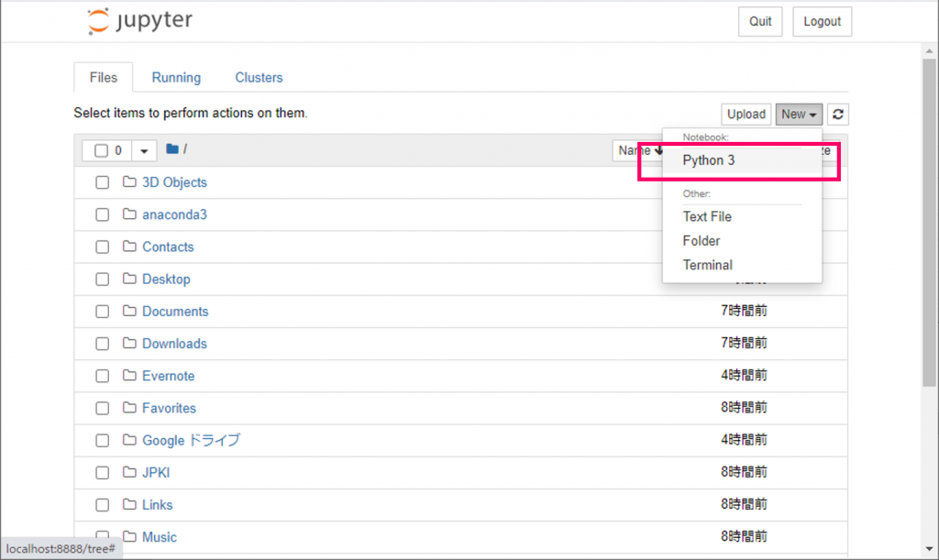Click the folder icon beside Desktop
This screenshot has width=939, height=560.
[129, 279]
